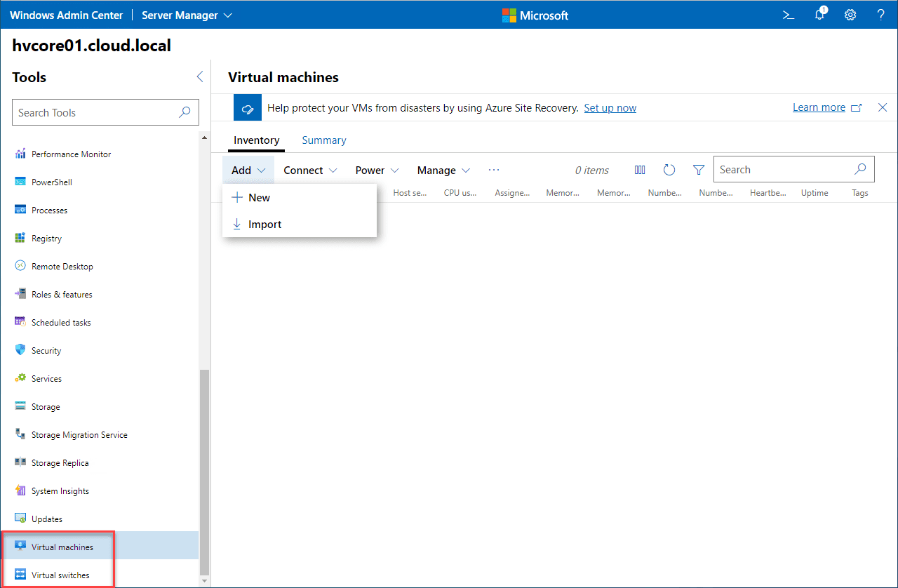Open the Remote Desktop tool

click(100, 267)
